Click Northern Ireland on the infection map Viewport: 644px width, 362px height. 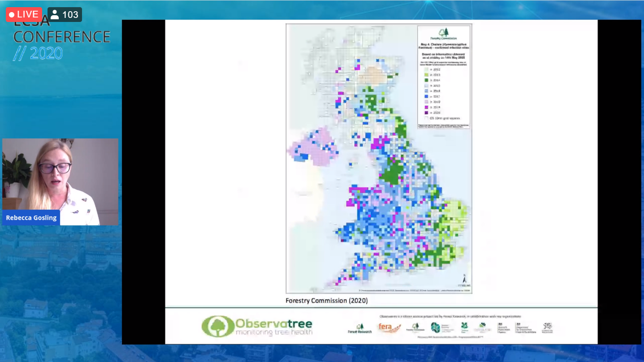(313, 146)
